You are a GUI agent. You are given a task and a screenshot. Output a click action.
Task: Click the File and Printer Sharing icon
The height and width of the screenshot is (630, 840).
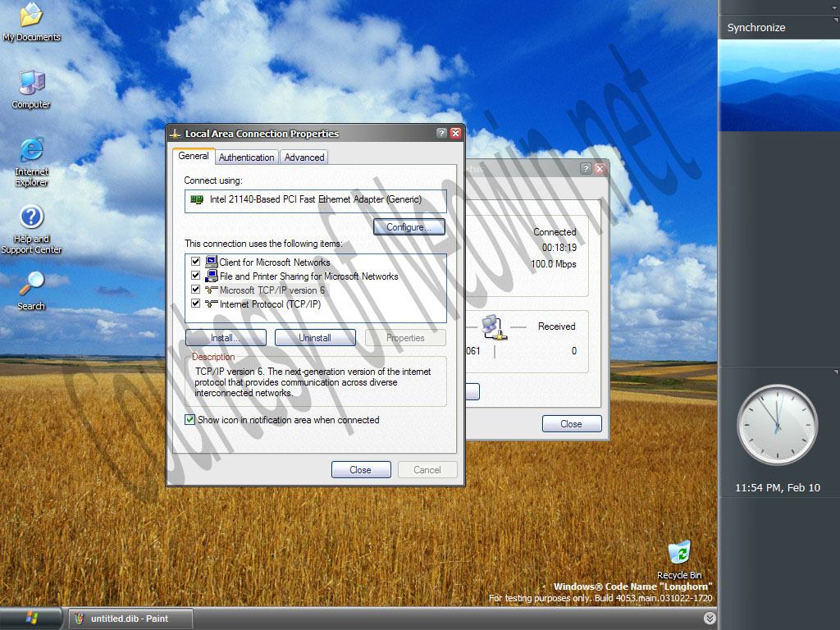pyautogui.click(x=211, y=276)
